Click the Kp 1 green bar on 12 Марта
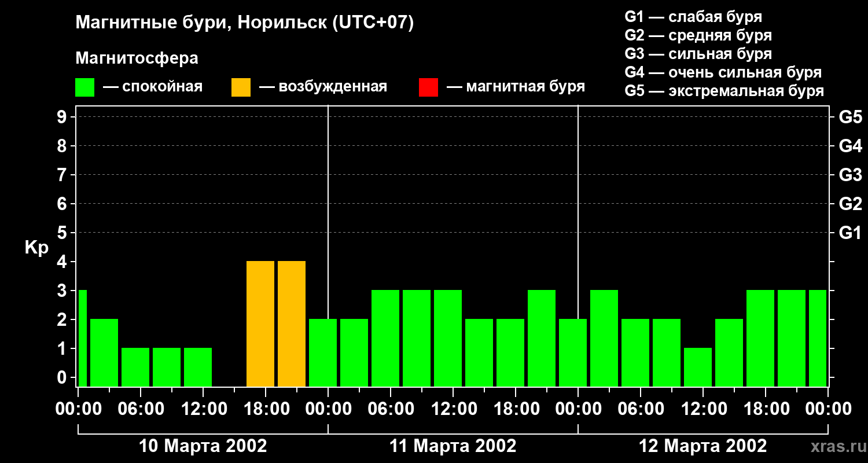The height and width of the screenshot is (463, 868). tap(698, 368)
